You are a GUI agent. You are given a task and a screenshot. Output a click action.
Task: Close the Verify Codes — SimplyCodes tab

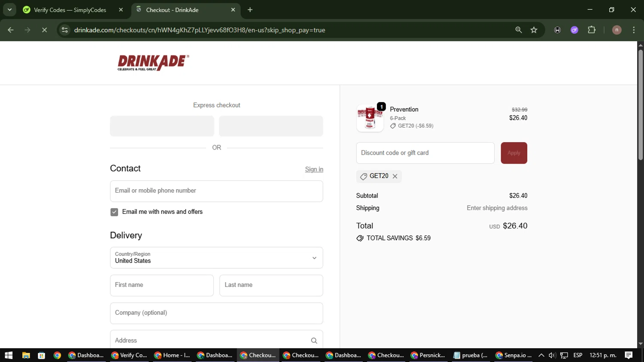[x=121, y=10]
